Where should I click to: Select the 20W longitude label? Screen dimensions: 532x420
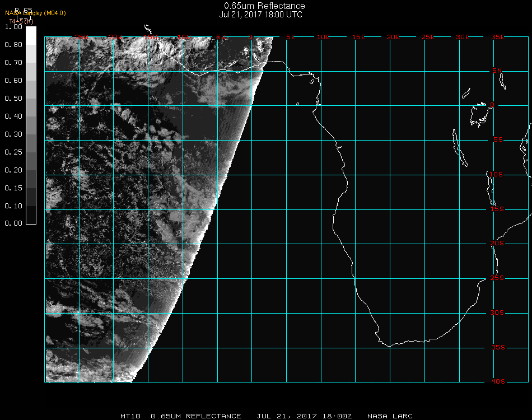pos(116,37)
